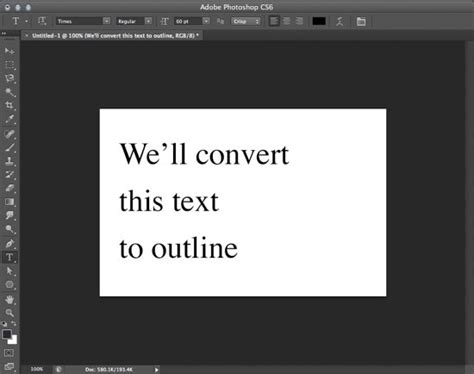Viewport: 474px width, 374px height.
Task: Click the Doc size status text
Action: coord(109,369)
